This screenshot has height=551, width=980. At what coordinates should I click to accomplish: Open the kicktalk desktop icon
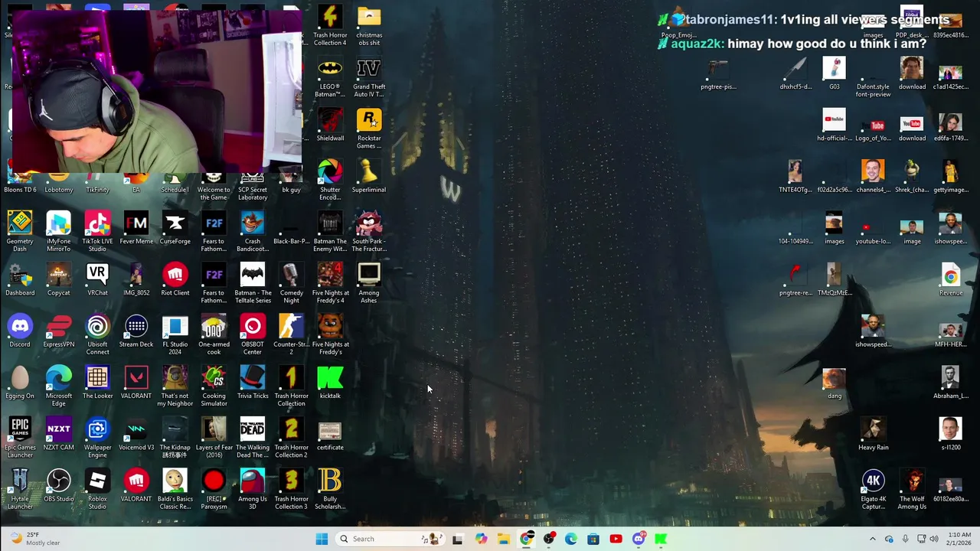click(x=330, y=383)
